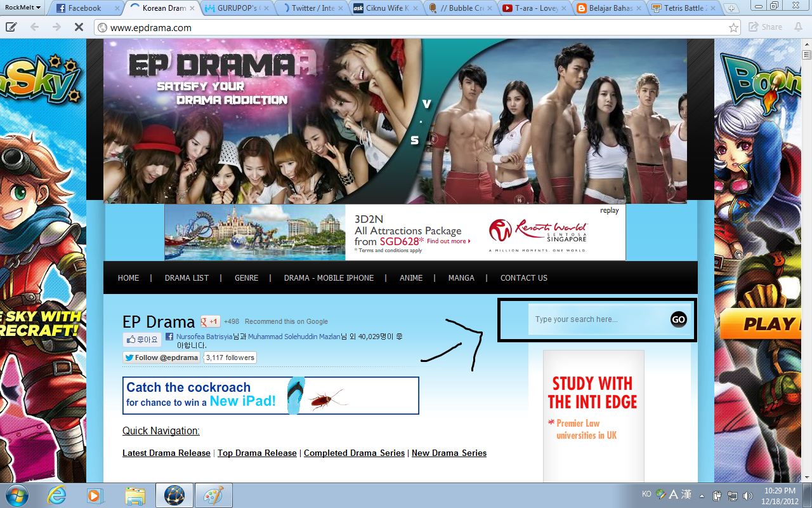This screenshot has height=508, width=812.
Task: Click the compose/edit pencil icon
Action: 11,27
